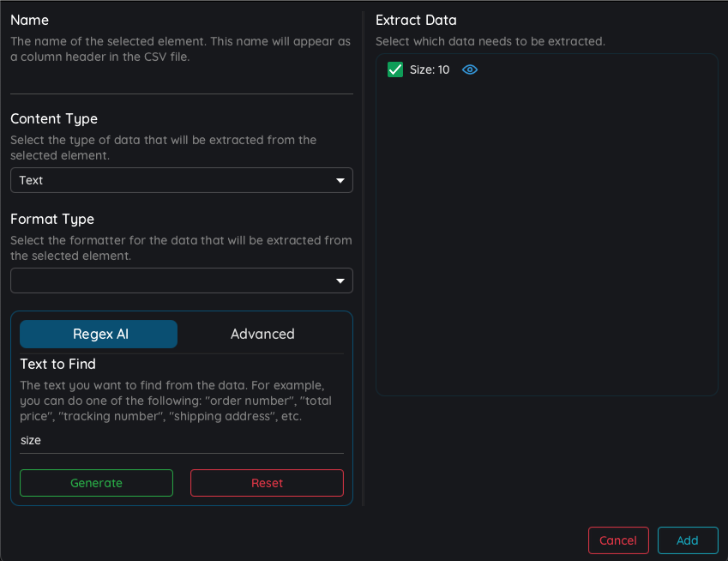Click the red Reset button
728x561 pixels.
(x=267, y=483)
